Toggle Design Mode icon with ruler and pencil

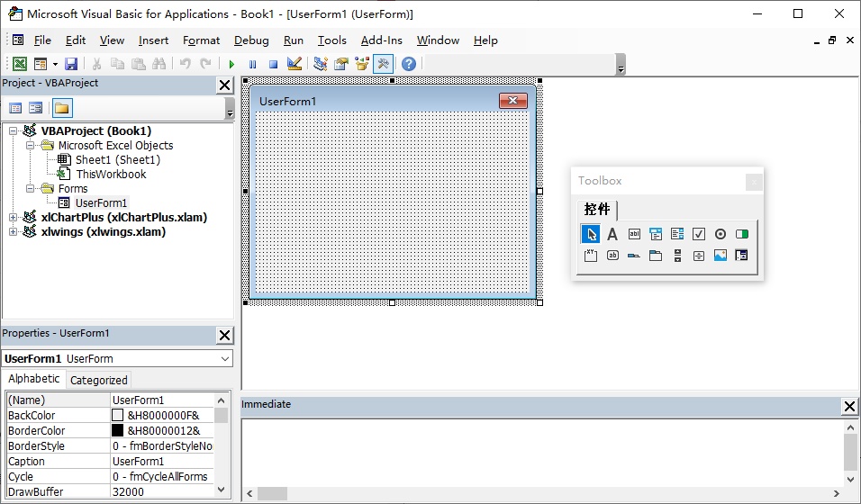tap(295, 64)
